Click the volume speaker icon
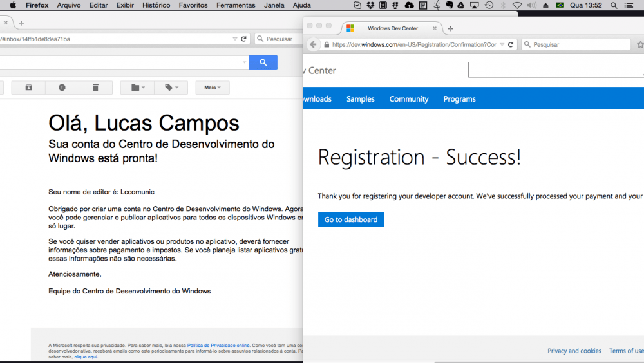The image size is (644, 363). [531, 5]
